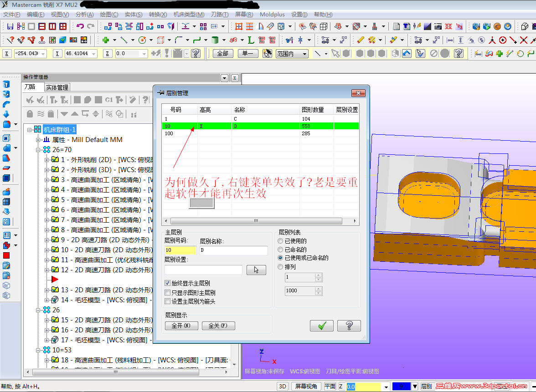Screen dimensions: 536x392
Task: Click the lock operations padlock icon
Action: pyautogui.click(x=30, y=114)
